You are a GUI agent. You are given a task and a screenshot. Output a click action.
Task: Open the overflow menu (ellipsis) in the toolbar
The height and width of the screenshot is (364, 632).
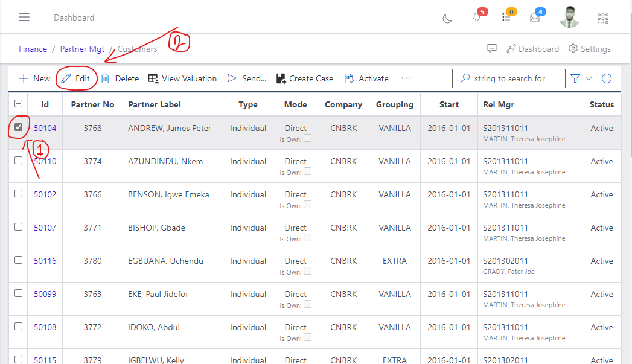[406, 78]
